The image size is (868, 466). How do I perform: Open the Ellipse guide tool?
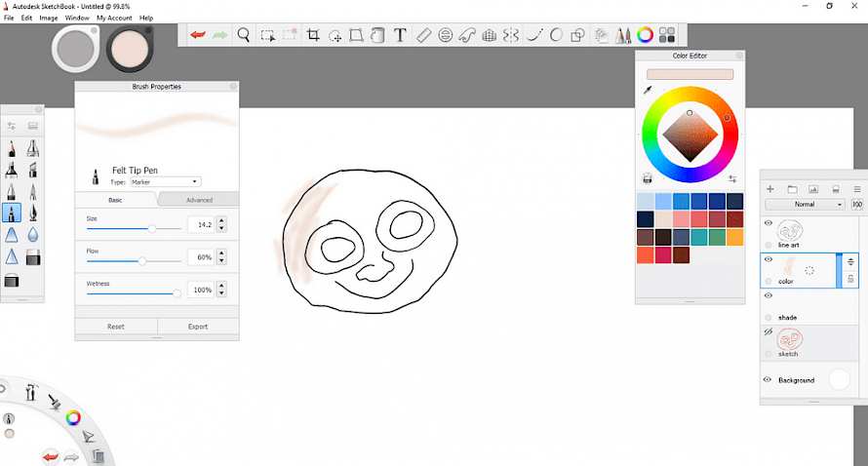[x=445, y=35]
